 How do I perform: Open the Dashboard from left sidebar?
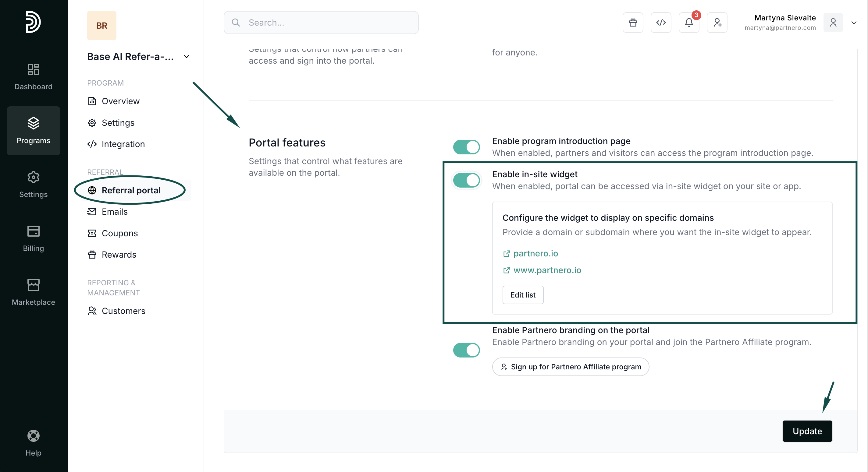(x=33, y=77)
